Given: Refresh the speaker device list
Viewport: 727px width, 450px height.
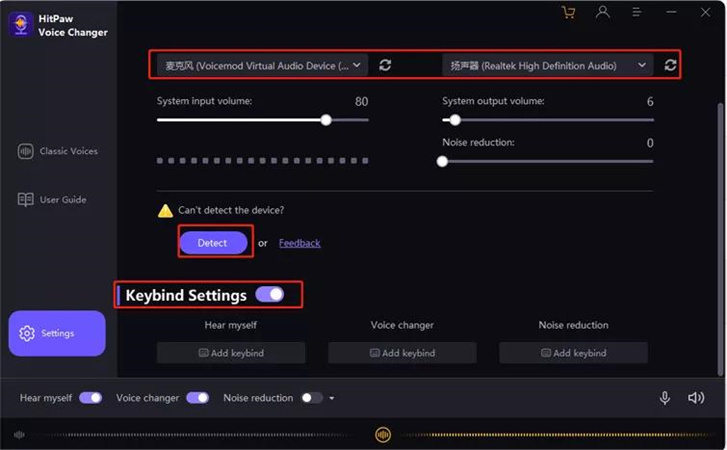Looking at the screenshot, I should pyautogui.click(x=670, y=65).
